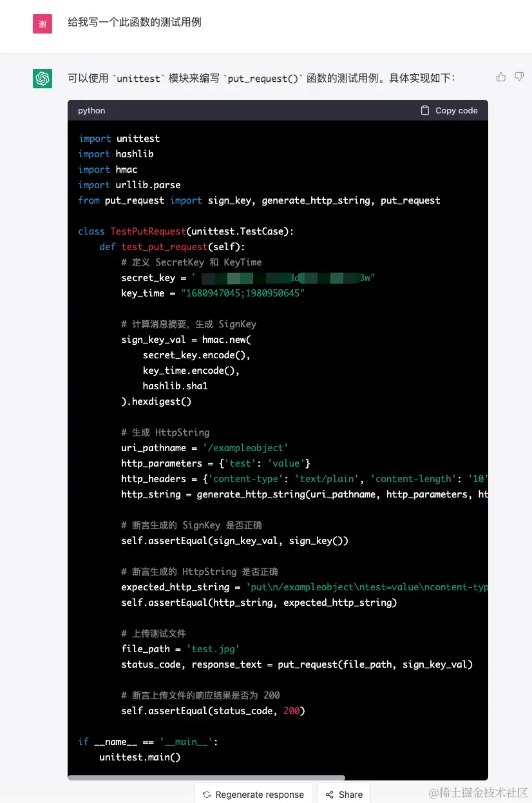Click the ChatGPT logo avatar
This screenshot has height=803, width=532.
43,79
